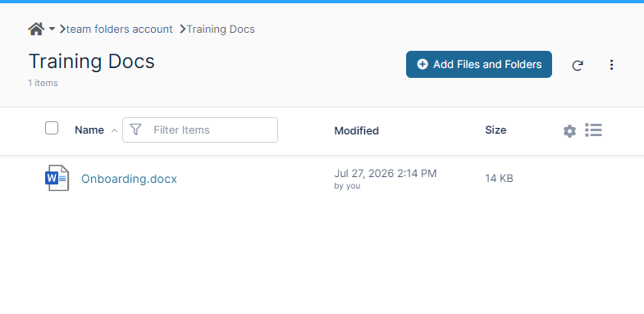Focus the Filter Items text field
Image resolution: width=644 pixels, height=314 pixels.
tap(200, 130)
